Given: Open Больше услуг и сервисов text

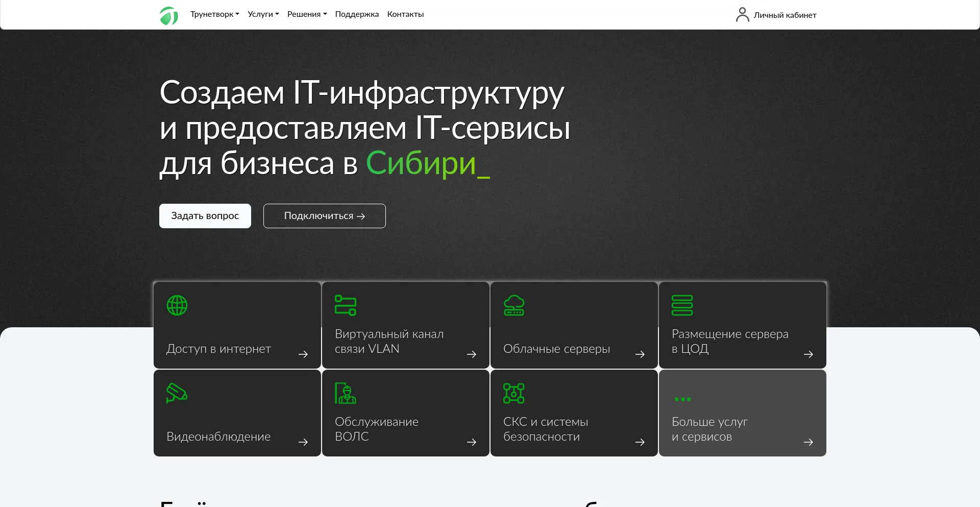Looking at the screenshot, I should pos(709,429).
